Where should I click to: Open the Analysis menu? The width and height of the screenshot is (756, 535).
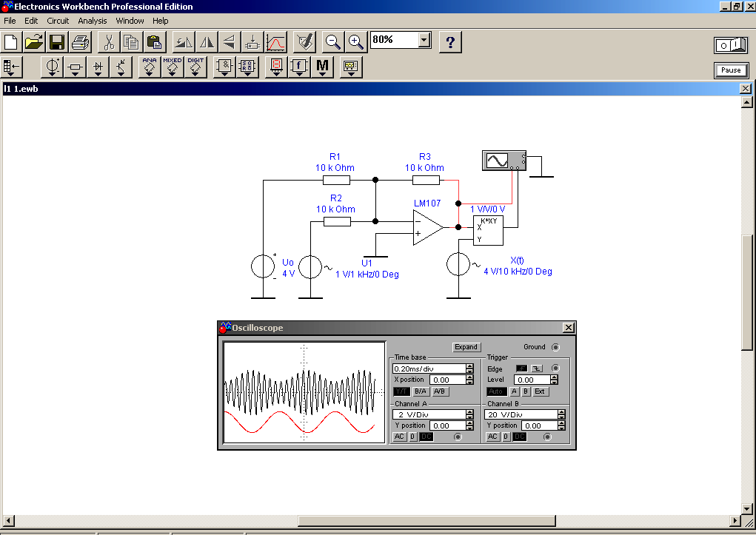click(x=93, y=21)
